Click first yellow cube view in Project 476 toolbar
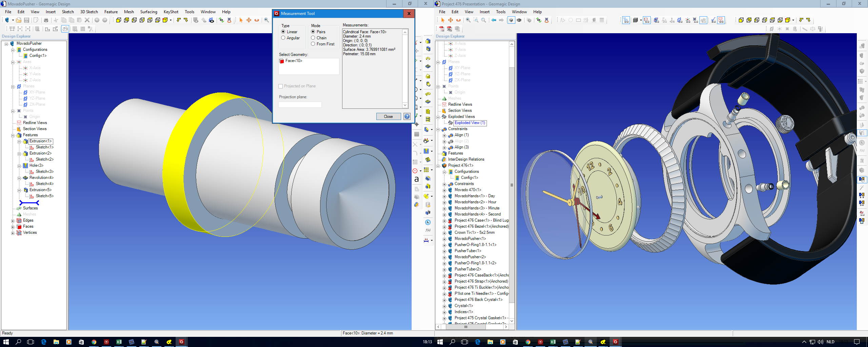The image size is (868, 347). point(741,20)
